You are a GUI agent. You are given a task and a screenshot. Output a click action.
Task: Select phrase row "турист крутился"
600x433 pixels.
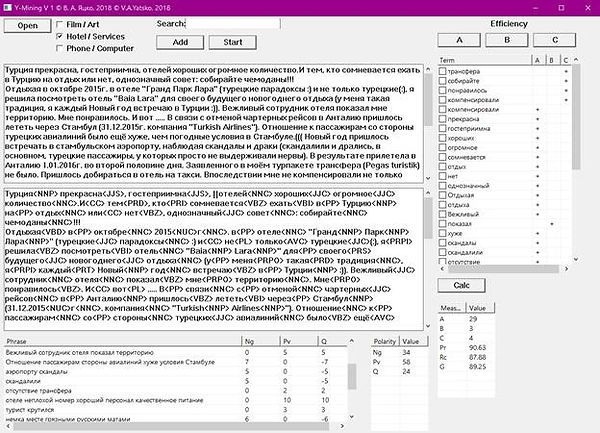click(x=176, y=410)
